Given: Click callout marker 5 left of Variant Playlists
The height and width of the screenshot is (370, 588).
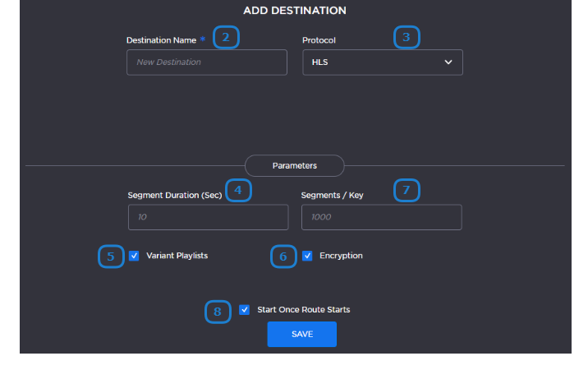Looking at the screenshot, I should pos(111,257).
